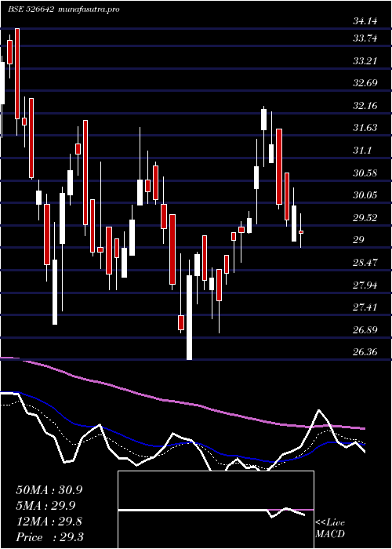Click the 27.94 price axis label
This screenshot has width=392, height=549.
point(365,285)
